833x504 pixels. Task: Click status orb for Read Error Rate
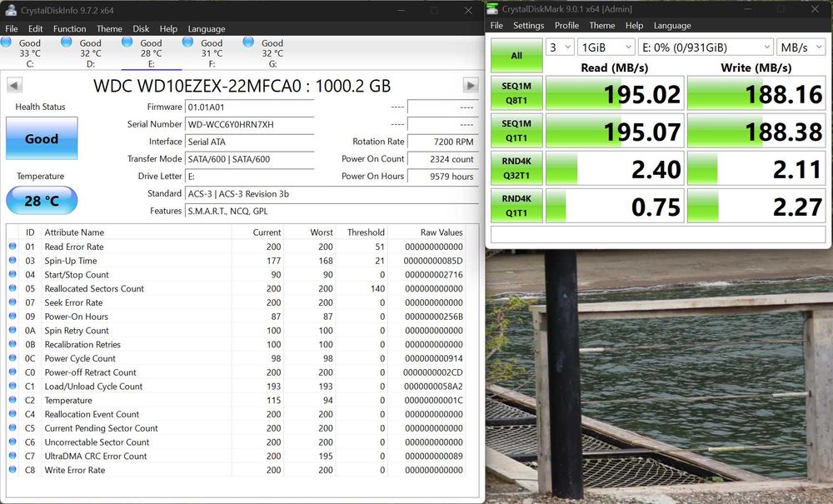click(x=12, y=247)
